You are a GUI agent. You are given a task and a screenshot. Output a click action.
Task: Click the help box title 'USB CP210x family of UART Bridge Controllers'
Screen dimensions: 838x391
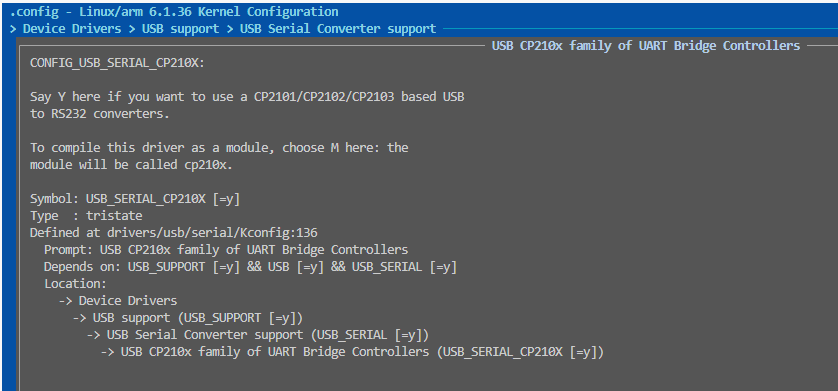(x=646, y=46)
